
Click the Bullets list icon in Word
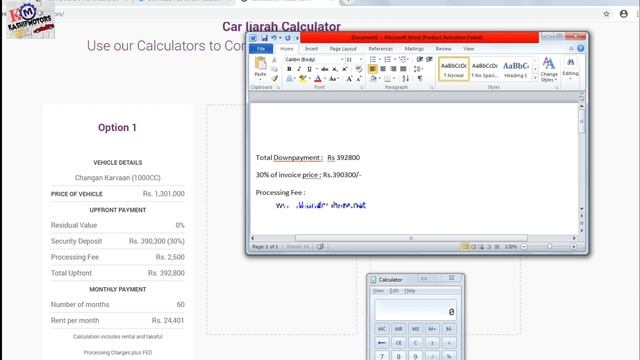[x=373, y=60]
